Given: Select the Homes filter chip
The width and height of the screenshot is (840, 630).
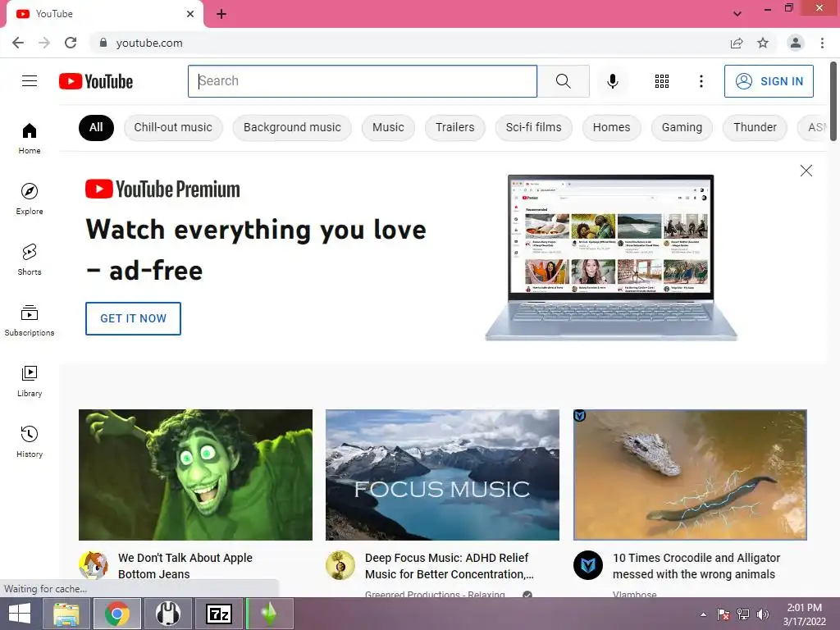Looking at the screenshot, I should coord(611,127).
